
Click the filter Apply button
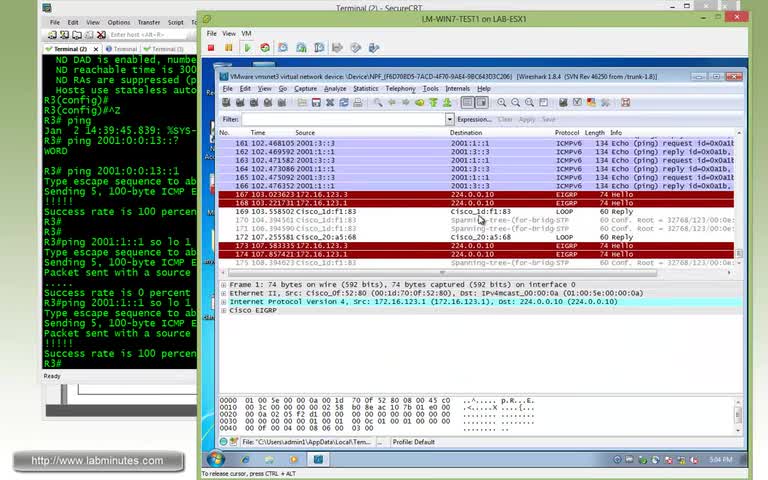tap(527, 119)
